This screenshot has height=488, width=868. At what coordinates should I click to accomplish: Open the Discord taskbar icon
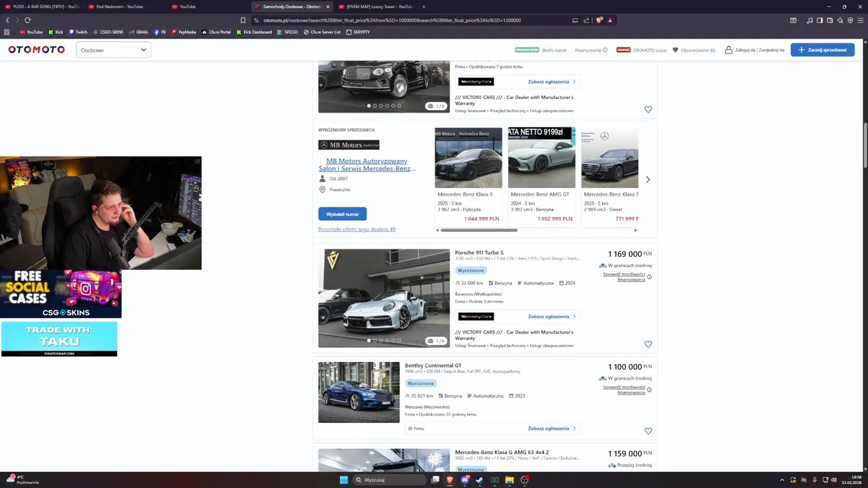(465, 480)
